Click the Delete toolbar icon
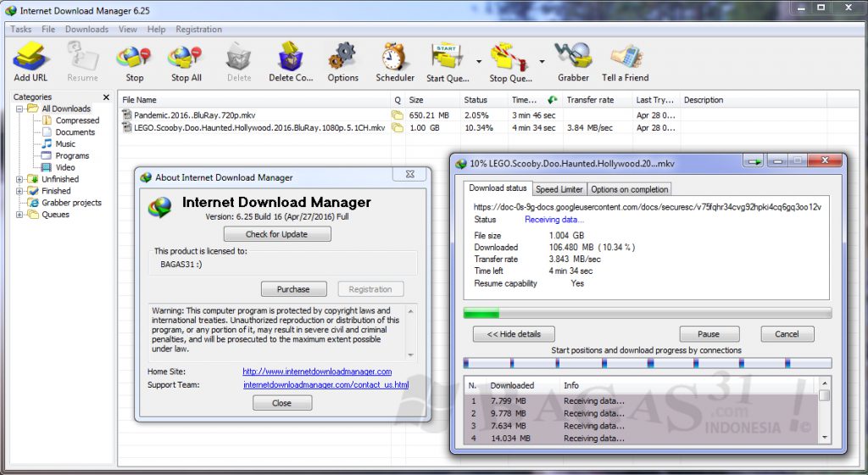The height and width of the screenshot is (475, 868). (x=238, y=61)
